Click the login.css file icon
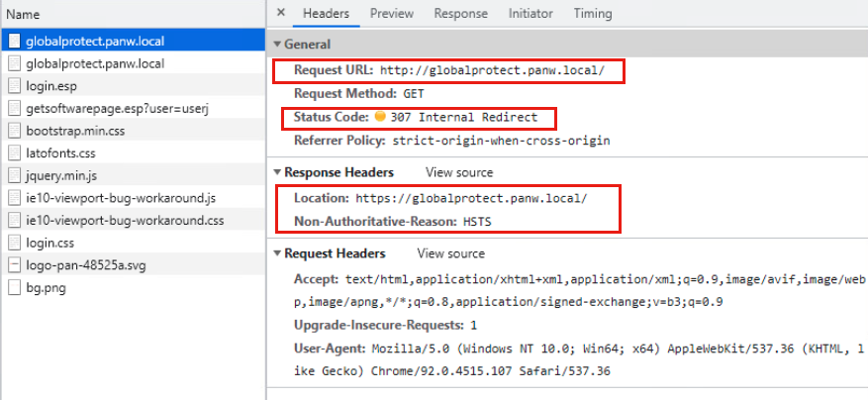The height and width of the screenshot is (400, 868). click(x=14, y=243)
